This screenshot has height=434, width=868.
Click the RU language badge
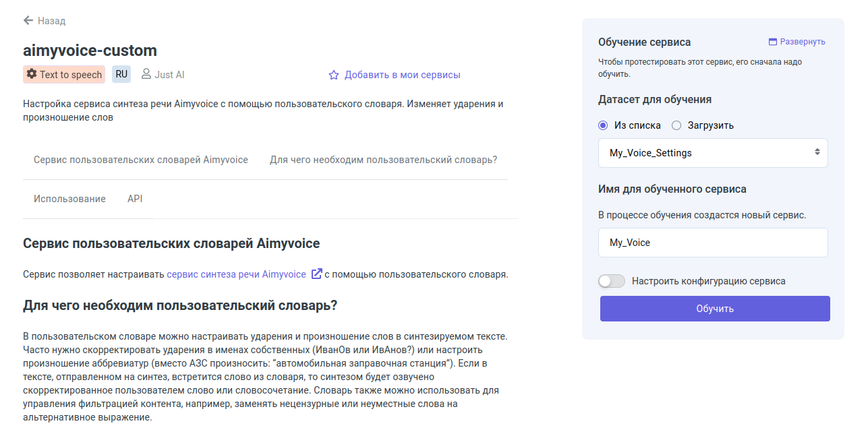pyautogui.click(x=121, y=74)
